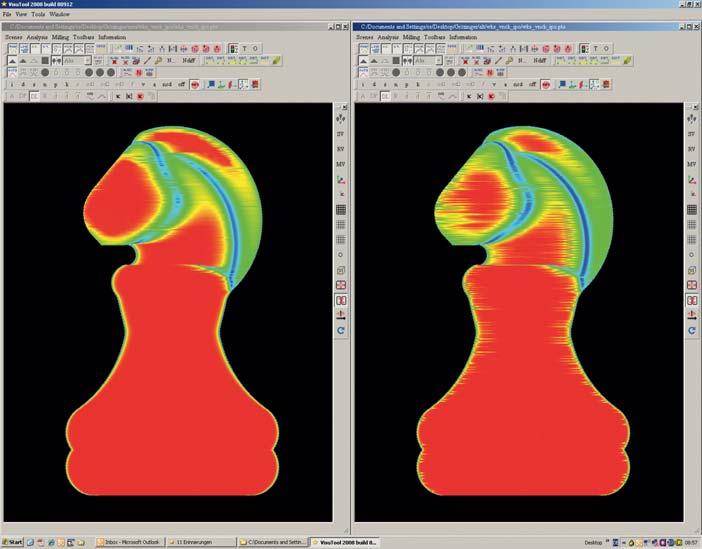Click the two-pane red layout icon in left view sidebar
702x549 pixels.
[341, 300]
